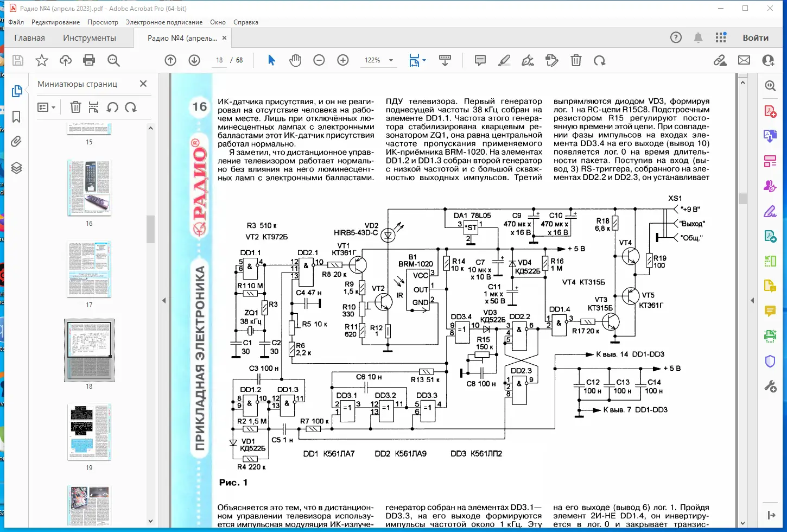Open the Электронное подписание menu

point(164,22)
